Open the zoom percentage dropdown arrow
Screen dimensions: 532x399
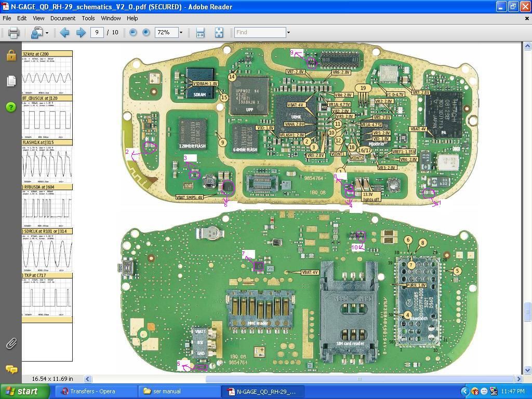181,33
